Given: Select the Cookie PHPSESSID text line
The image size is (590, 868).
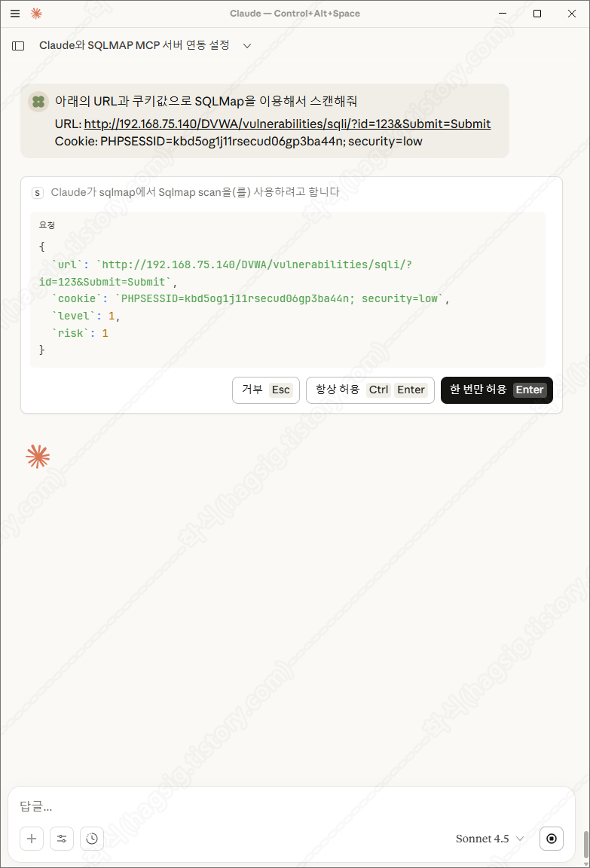Looking at the screenshot, I should [239, 142].
